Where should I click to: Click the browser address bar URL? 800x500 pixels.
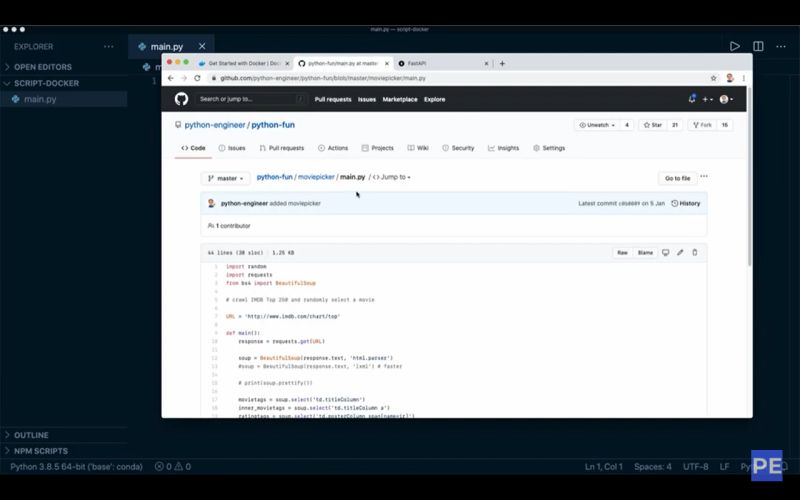322,78
